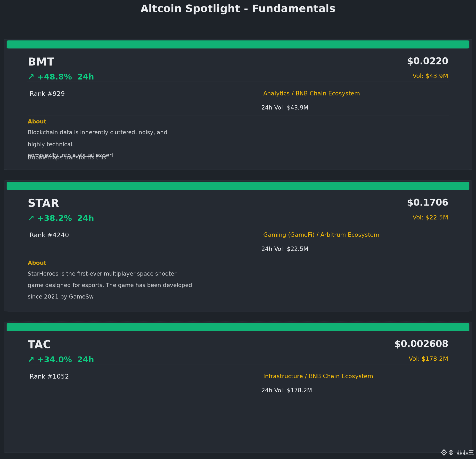Click the About heading in STAR card
Image resolution: width=476 pixels, height=459 pixels.
(x=37, y=263)
